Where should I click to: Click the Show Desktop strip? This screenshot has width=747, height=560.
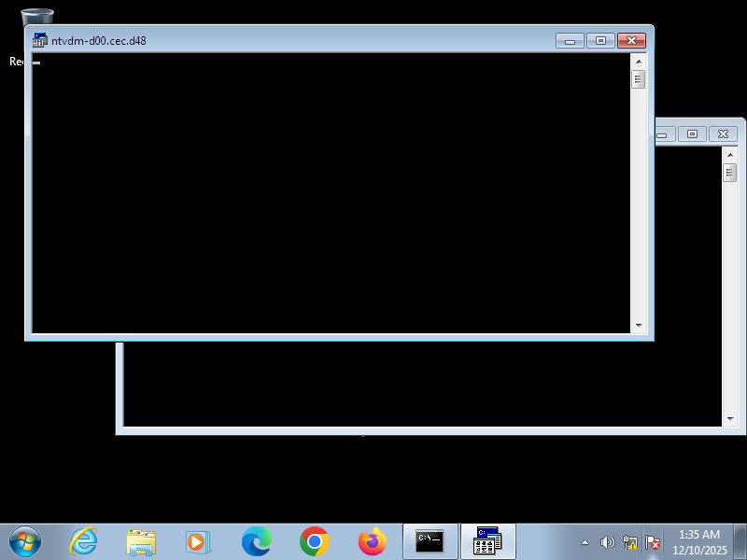[740, 541]
